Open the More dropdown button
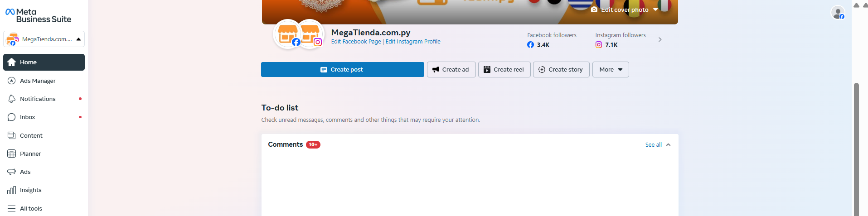This screenshot has height=216, width=868. [x=611, y=69]
